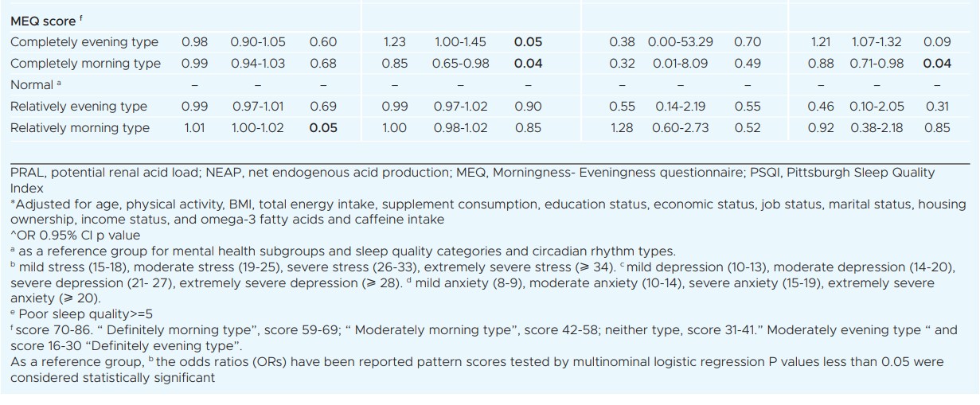Click the 0.01-8.09 confidence interval cell
The image size is (980, 405).
[x=681, y=64]
